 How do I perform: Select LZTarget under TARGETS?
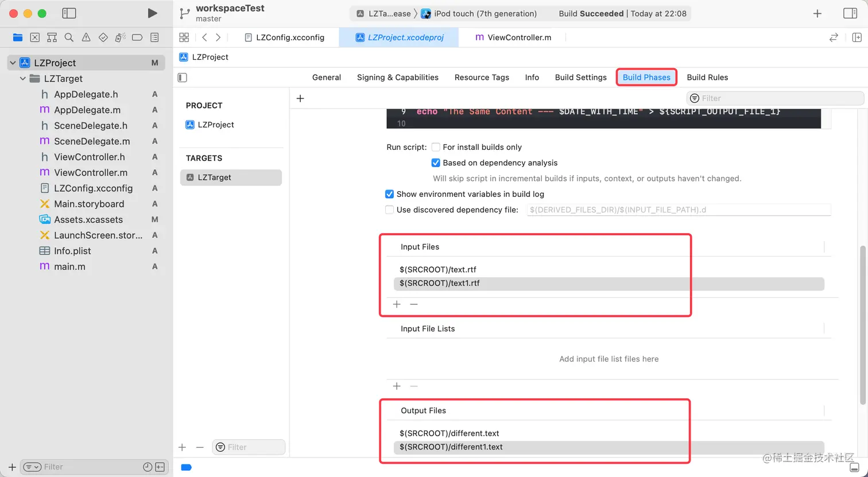click(231, 177)
